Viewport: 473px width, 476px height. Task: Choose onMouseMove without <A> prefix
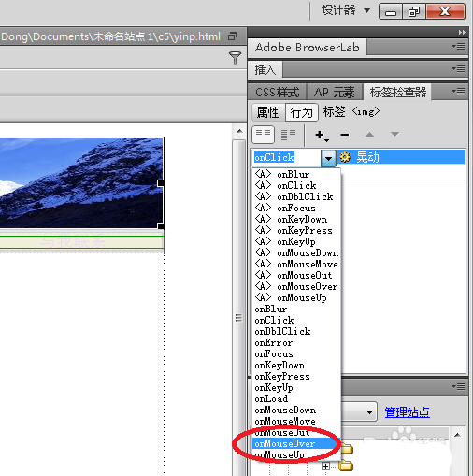point(296,421)
